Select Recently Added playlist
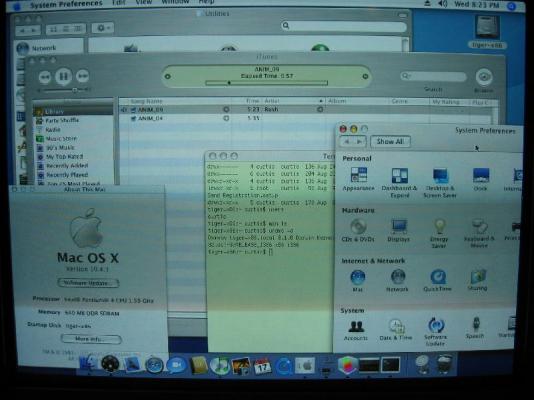Screen dimensions: 534x400 click(73, 165)
